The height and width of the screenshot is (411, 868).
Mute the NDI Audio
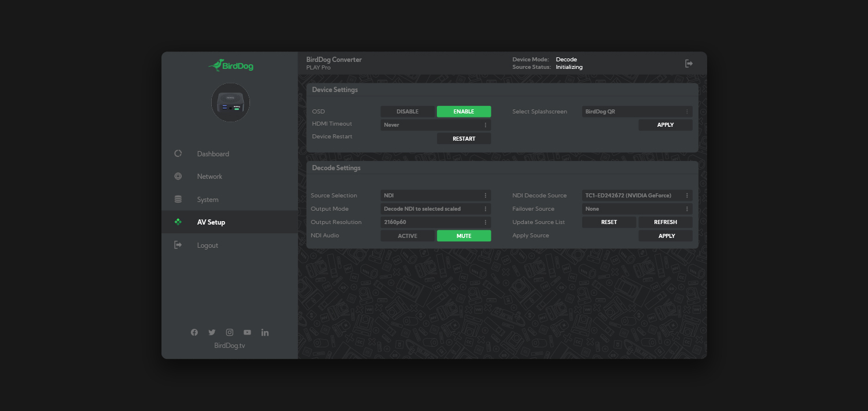pyautogui.click(x=464, y=236)
